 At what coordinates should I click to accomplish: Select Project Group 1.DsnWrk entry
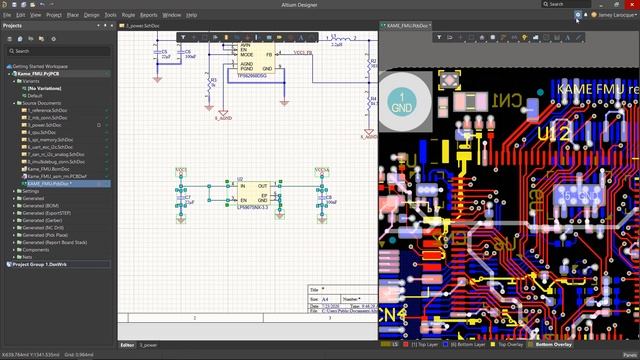tap(39, 264)
